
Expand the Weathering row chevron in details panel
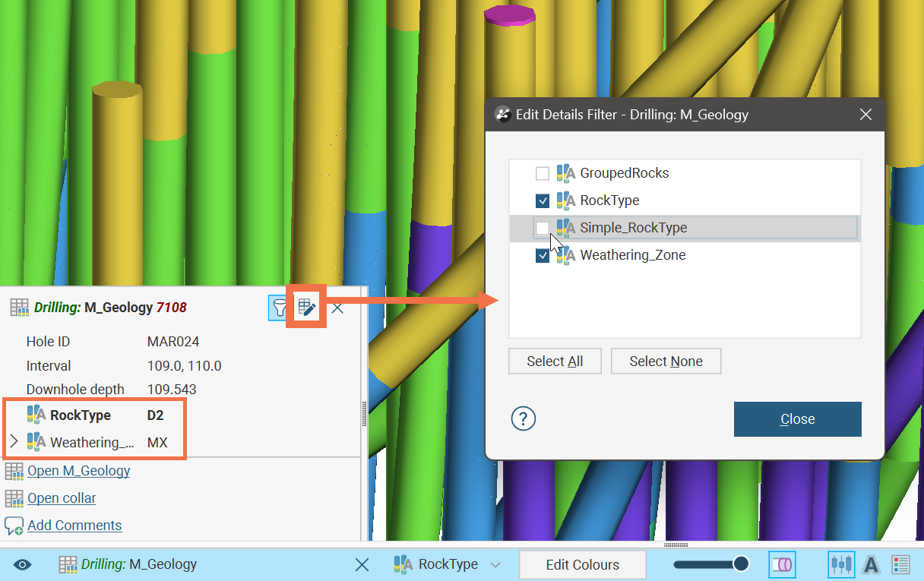[14, 442]
